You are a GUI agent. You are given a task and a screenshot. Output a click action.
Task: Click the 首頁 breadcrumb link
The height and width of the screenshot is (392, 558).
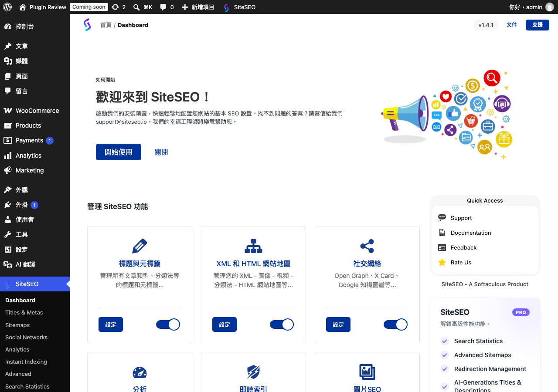[x=106, y=25]
